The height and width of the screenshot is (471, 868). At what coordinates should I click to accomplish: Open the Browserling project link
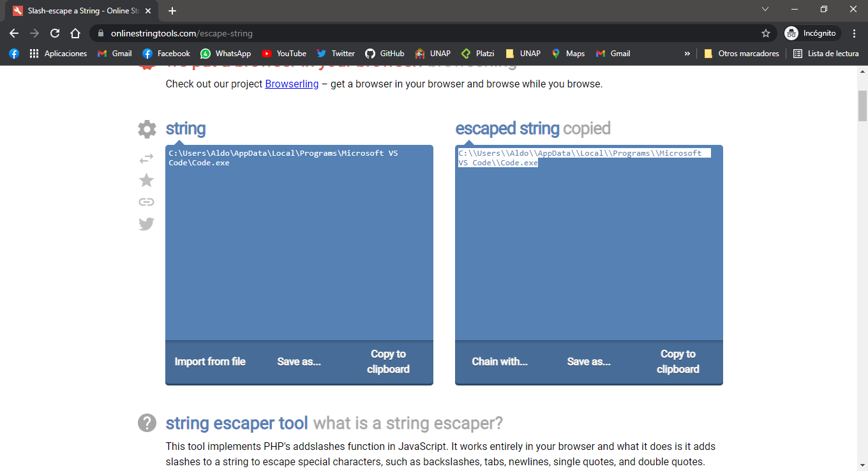[x=291, y=84]
